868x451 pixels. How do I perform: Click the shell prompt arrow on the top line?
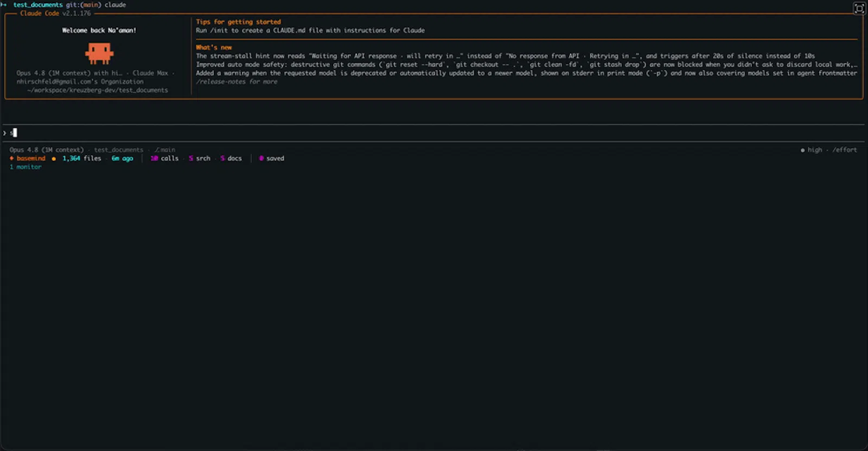4,5
